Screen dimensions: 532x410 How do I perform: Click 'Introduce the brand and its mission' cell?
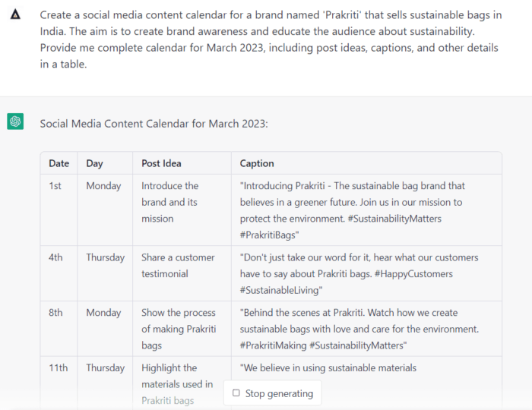click(170, 202)
